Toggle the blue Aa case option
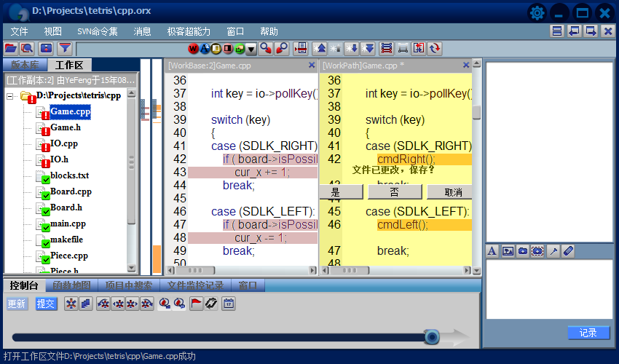The image size is (619, 364). 205,49
